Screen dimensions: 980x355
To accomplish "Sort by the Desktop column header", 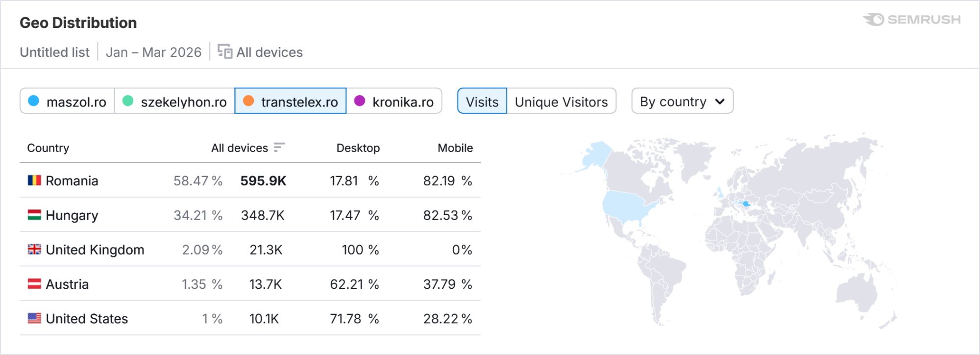I will click(x=358, y=148).
